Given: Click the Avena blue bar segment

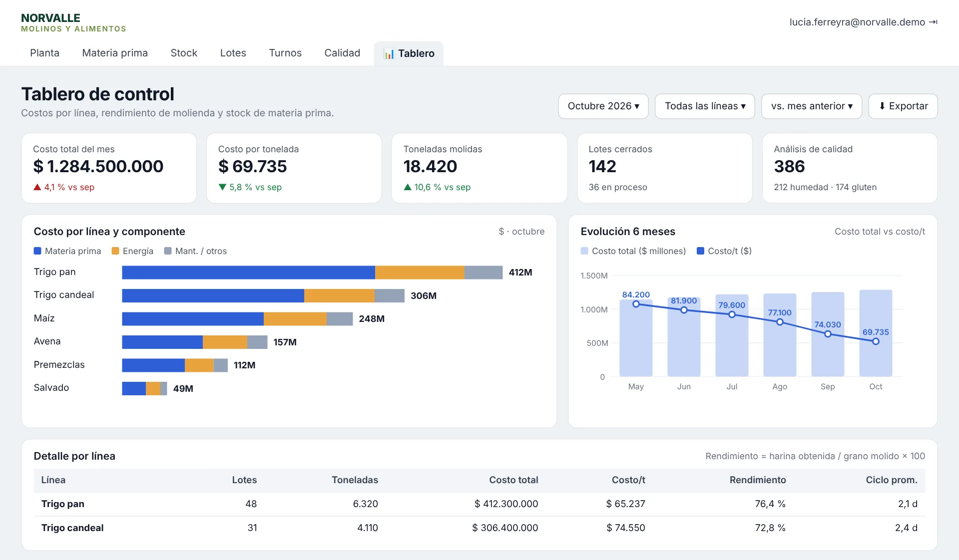Looking at the screenshot, I should tap(162, 342).
